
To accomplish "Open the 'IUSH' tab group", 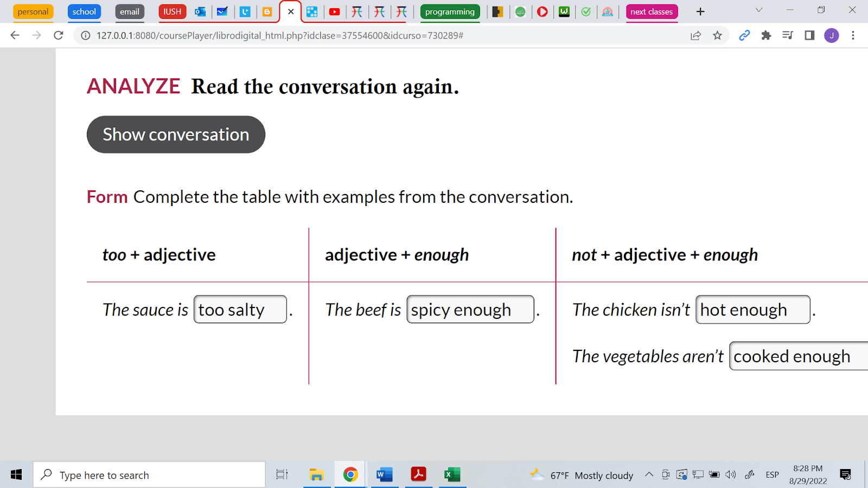I will 173,12.
